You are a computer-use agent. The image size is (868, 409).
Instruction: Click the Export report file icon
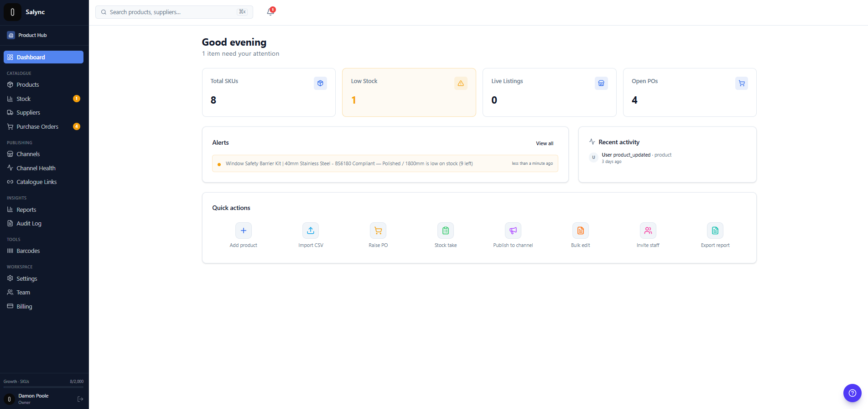pos(715,231)
